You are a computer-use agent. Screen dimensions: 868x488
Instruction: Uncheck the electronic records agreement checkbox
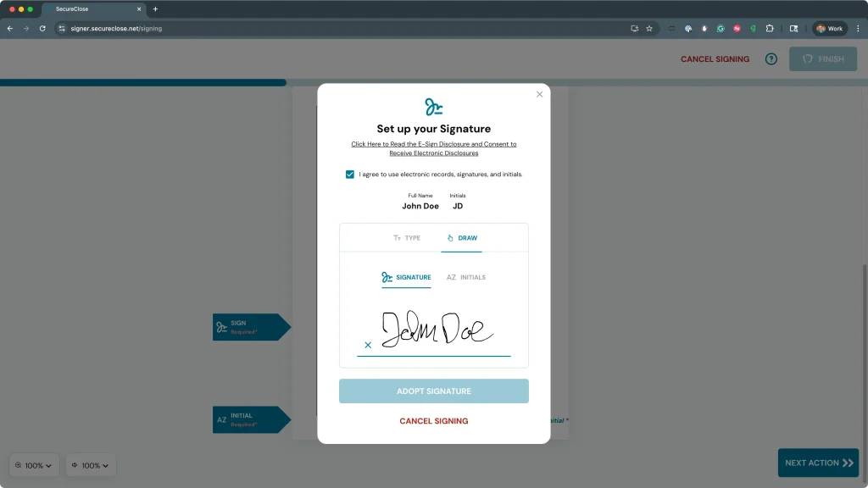[349, 175]
